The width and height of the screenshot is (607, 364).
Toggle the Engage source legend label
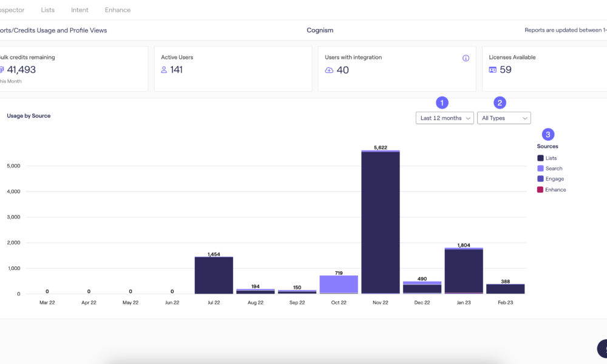[555, 179]
